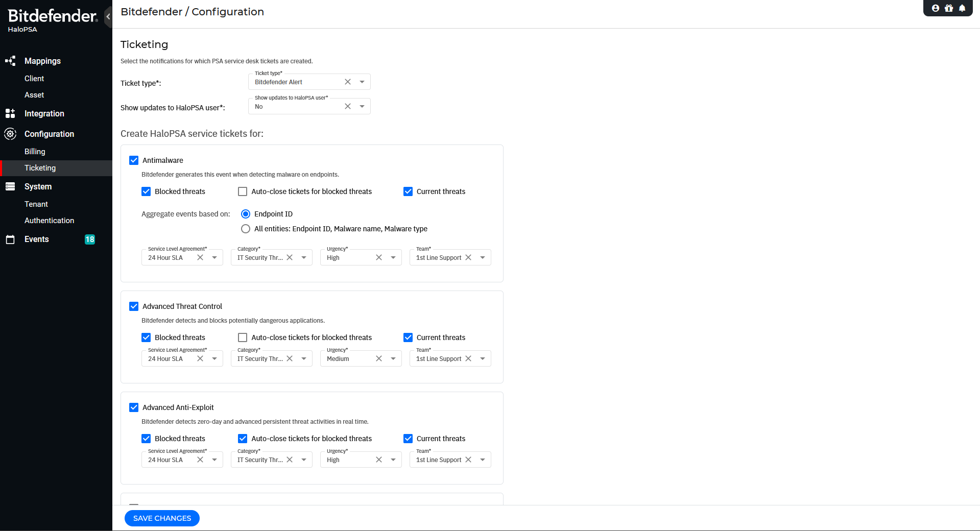
Task: Clear Advanced Anti-Exploit Category value
Action: tap(290, 460)
